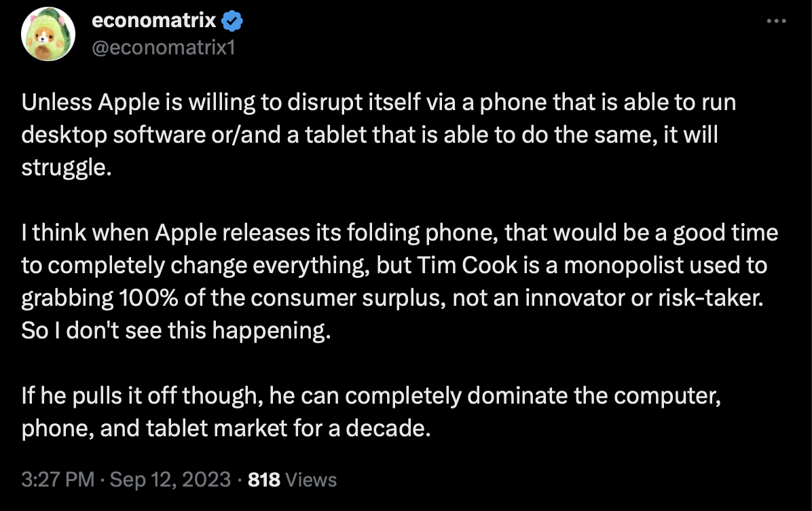This screenshot has height=511, width=812.
Task: Open the three-dot more options menu
Action: (x=776, y=21)
